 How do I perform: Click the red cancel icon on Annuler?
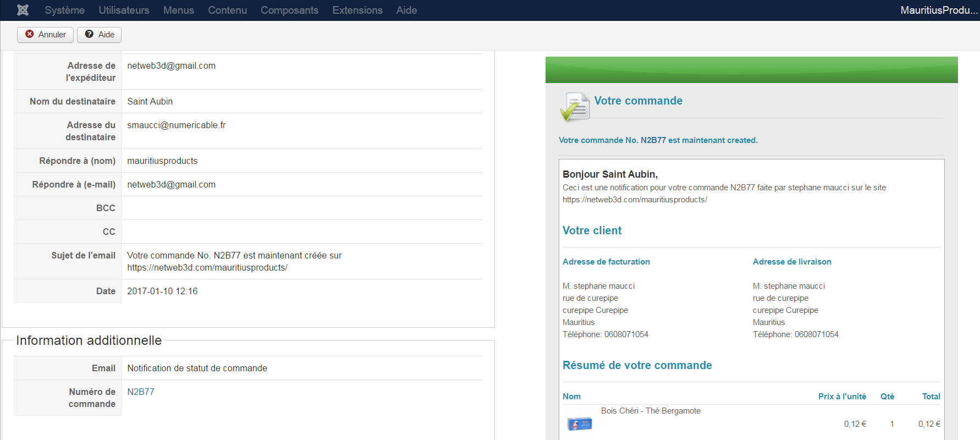(30, 34)
